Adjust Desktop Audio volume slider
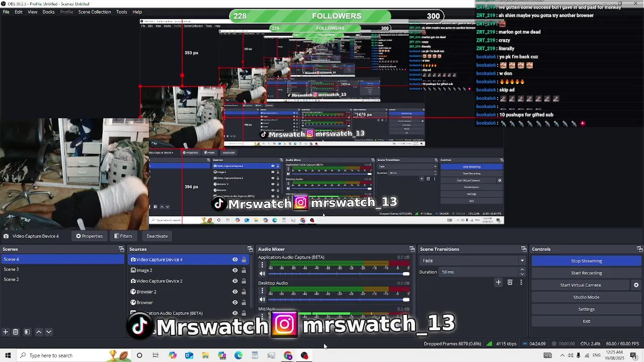Screen dimensions: 644x362 point(406,299)
